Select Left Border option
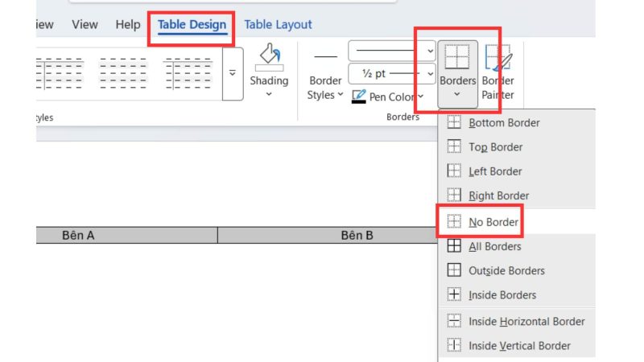Screen dimensions: 644x362 click(x=517, y=171)
